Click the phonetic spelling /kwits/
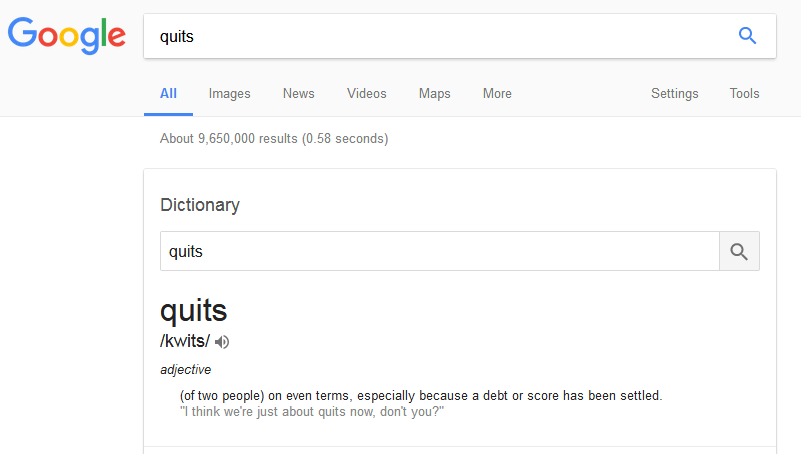The width and height of the screenshot is (801, 454). pos(185,342)
